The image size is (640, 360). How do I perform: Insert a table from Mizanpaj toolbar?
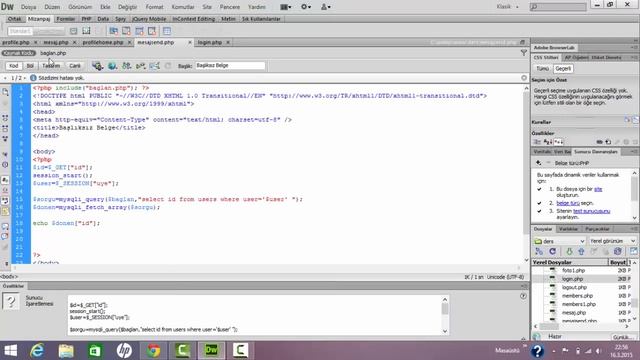pos(167,31)
